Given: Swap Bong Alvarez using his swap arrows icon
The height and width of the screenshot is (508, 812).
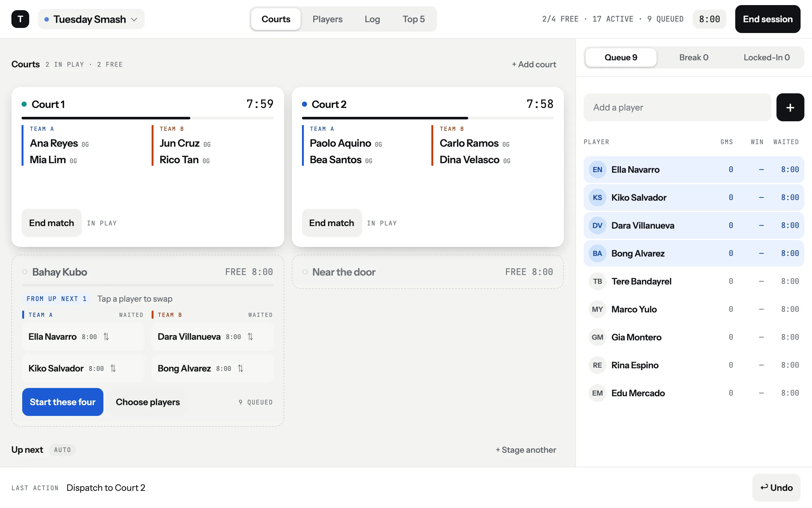Looking at the screenshot, I should (240, 369).
